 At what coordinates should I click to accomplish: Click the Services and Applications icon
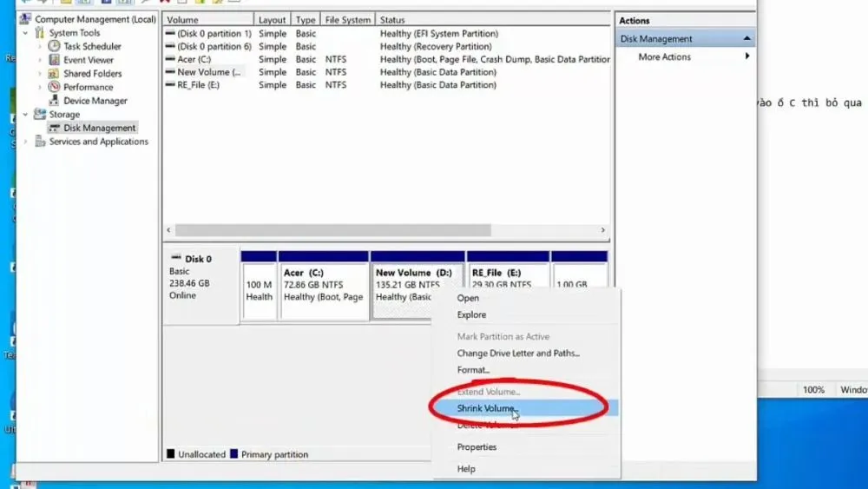(40, 142)
